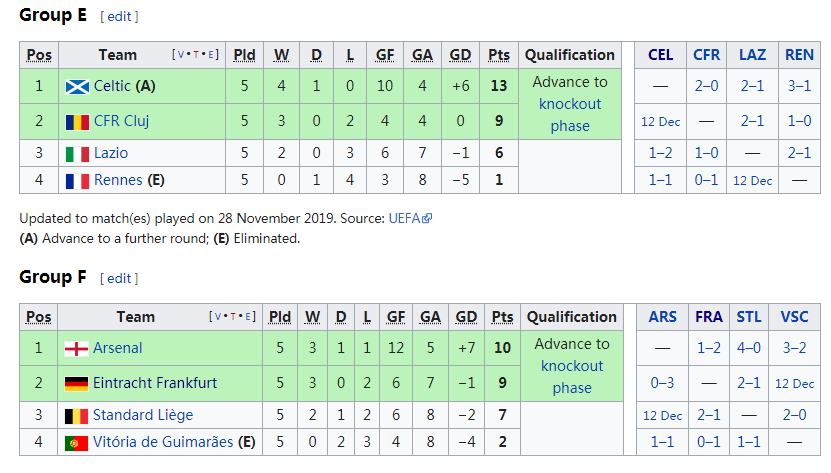Click the France flag icon beside Rennes
This screenshot has height=473, width=831.
coord(77,181)
